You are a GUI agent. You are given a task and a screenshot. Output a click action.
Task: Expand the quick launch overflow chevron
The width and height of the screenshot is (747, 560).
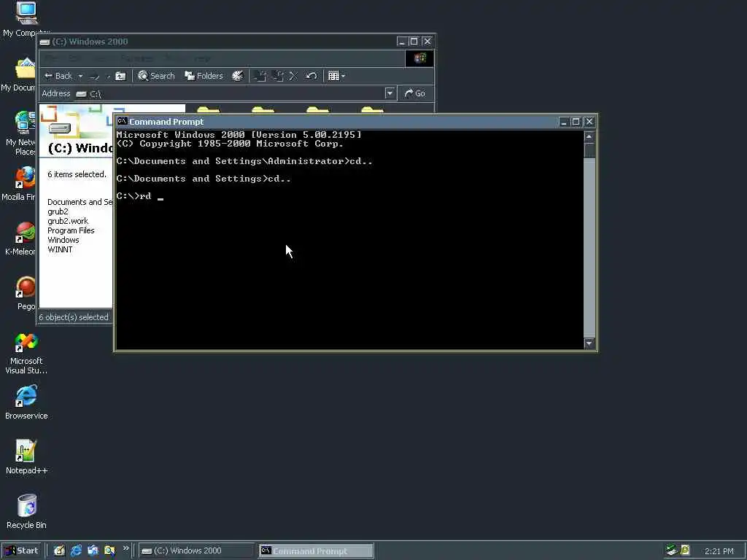pyautogui.click(x=125, y=548)
